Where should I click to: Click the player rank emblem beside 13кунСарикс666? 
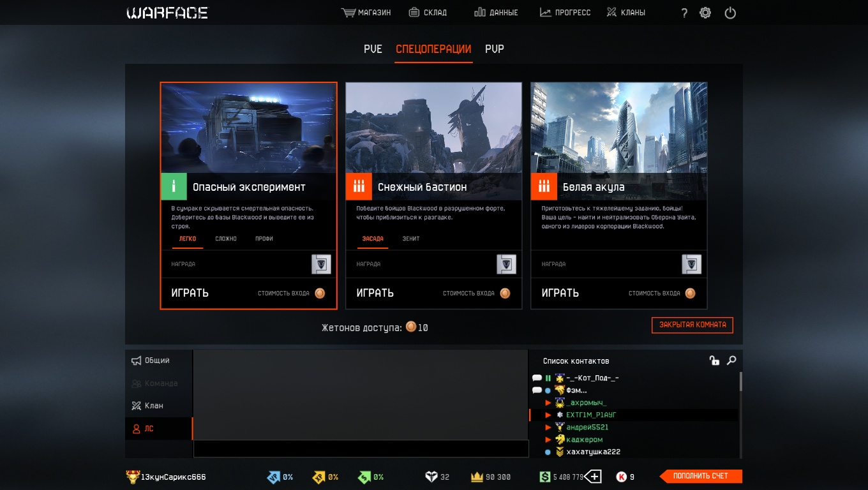click(x=132, y=477)
